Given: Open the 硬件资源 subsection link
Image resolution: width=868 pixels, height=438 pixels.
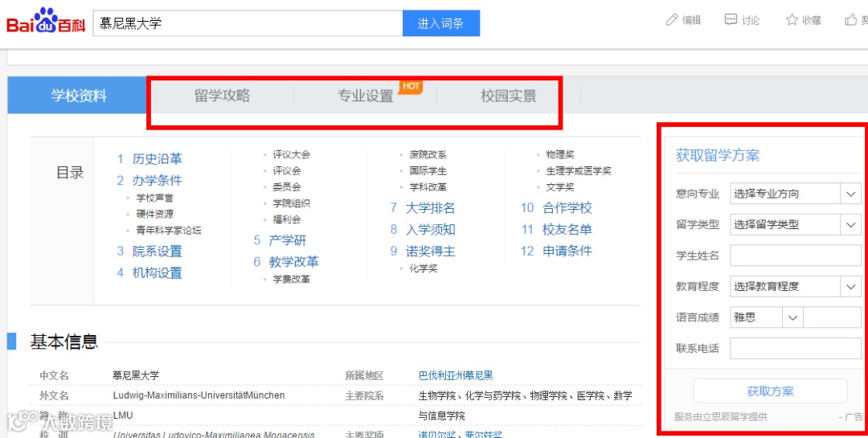Looking at the screenshot, I should [x=154, y=214].
